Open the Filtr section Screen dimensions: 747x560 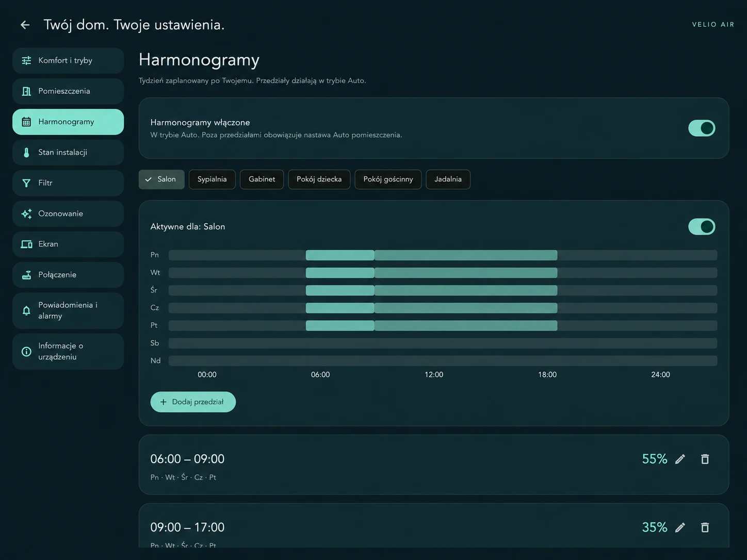[x=68, y=183]
